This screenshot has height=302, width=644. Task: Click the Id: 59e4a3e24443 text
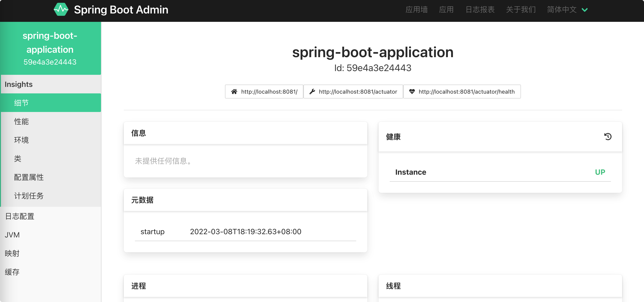coord(372,68)
